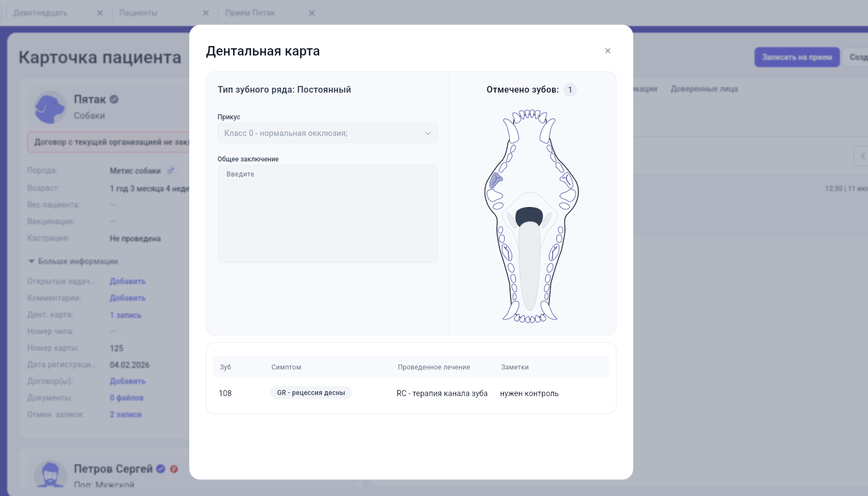Click the verified badge next to Петров Сергей

(161, 469)
